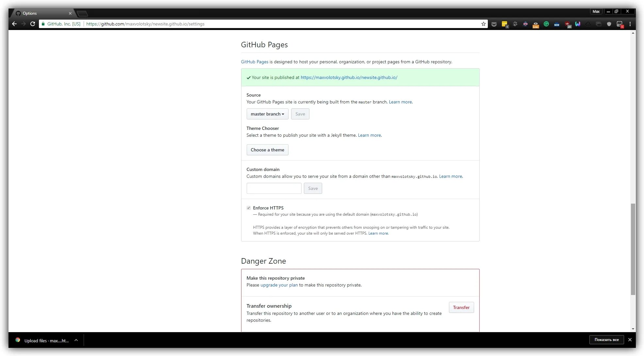Select the GitHub Pages source branch dropdown
Image resolution: width=644 pixels, height=356 pixels.
[x=267, y=114]
